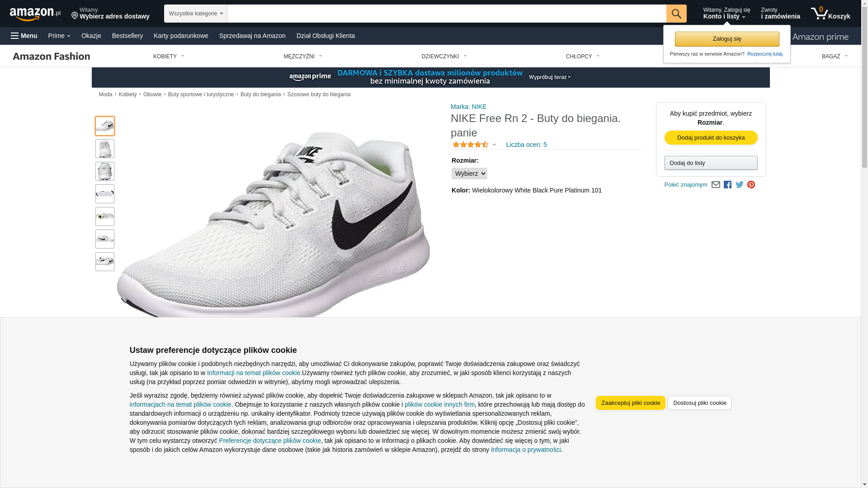
Task: Share product via email envelope icon
Action: (x=716, y=185)
